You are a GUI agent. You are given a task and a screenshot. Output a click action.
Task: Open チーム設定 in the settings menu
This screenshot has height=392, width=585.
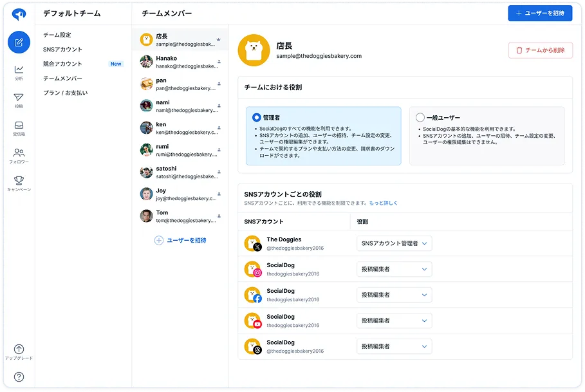57,35
